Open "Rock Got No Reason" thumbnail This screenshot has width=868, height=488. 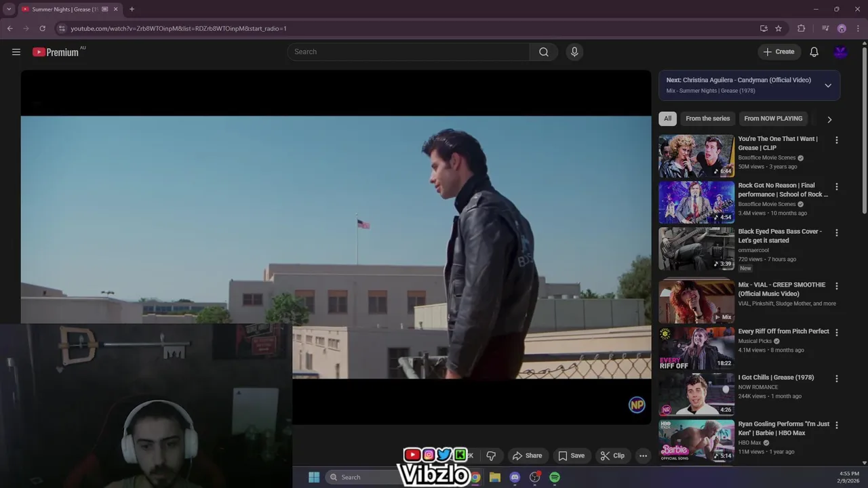696,202
